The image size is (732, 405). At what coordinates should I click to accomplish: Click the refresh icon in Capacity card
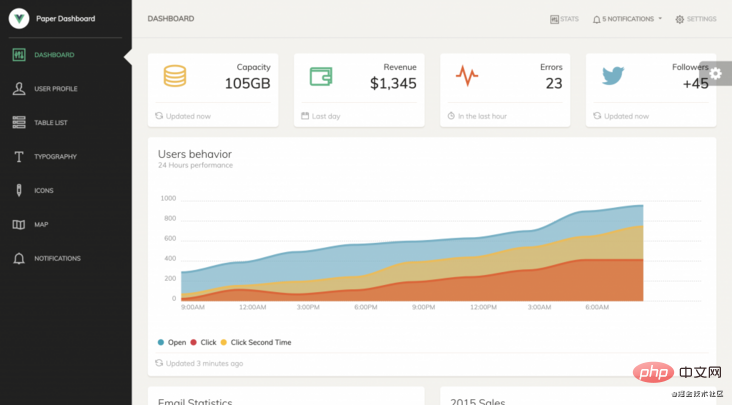click(159, 116)
